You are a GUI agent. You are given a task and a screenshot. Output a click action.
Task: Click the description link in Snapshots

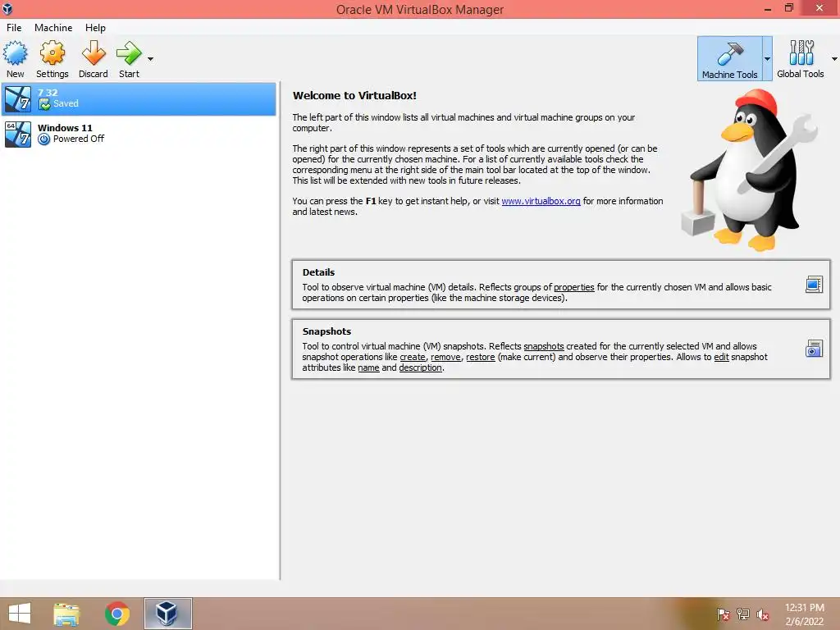pyautogui.click(x=421, y=367)
